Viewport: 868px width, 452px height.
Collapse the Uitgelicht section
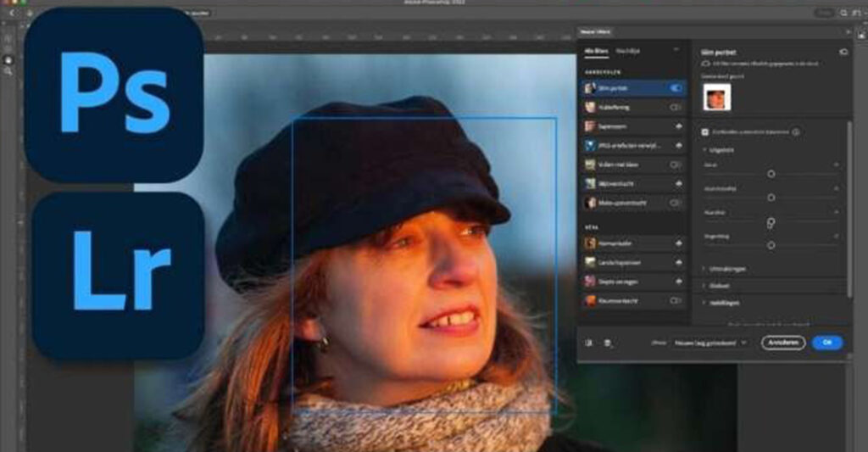point(704,149)
